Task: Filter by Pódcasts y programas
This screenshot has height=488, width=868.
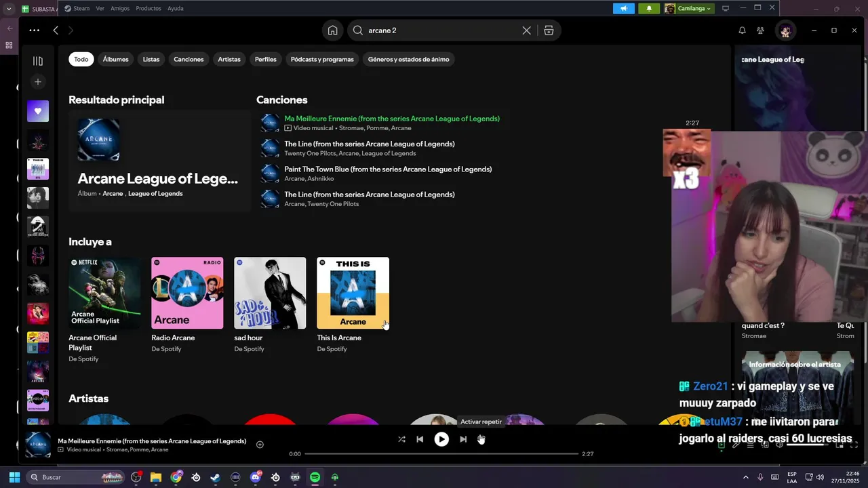Action: click(322, 59)
